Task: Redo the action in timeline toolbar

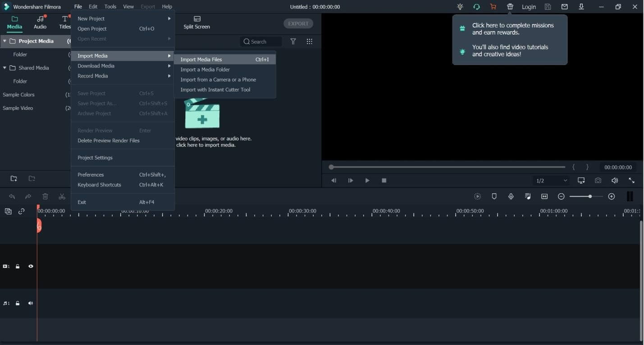Action: 28,196
